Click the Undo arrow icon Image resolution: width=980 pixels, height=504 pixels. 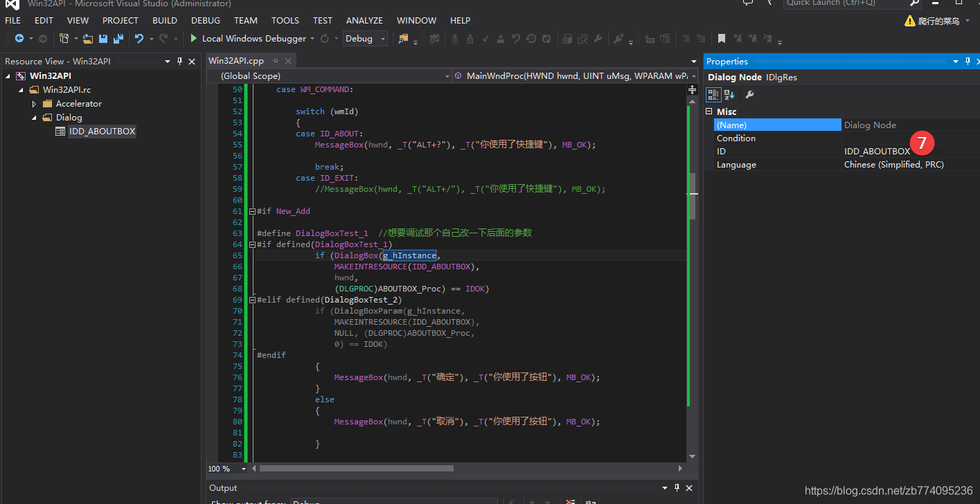click(x=139, y=39)
